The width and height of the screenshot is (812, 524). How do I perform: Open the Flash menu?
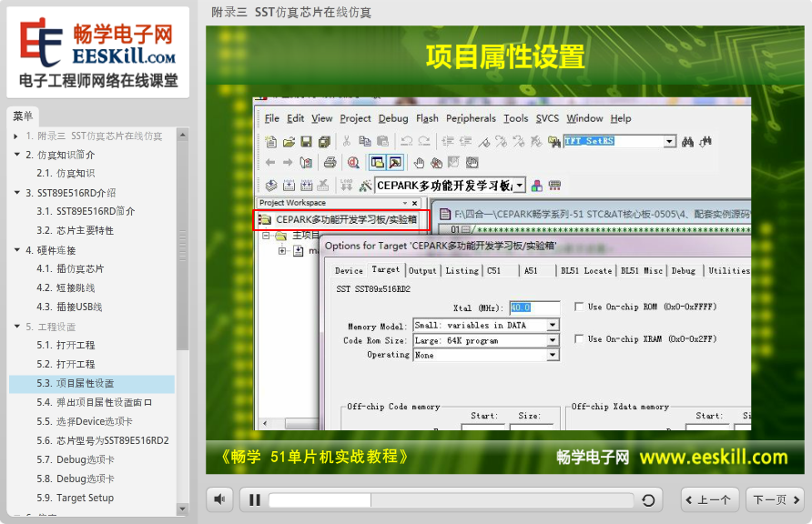[x=427, y=118]
